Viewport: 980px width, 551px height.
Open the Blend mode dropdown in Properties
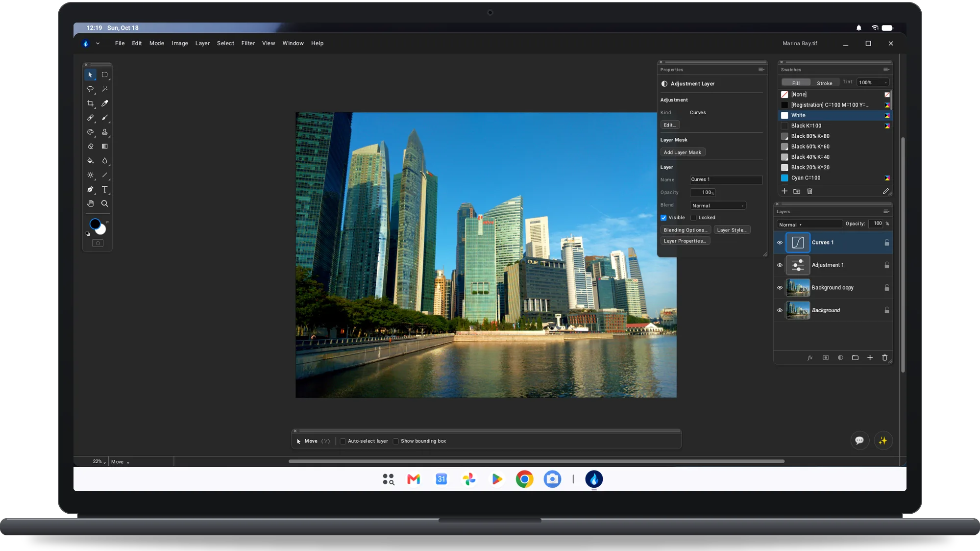click(x=718, y=206)
